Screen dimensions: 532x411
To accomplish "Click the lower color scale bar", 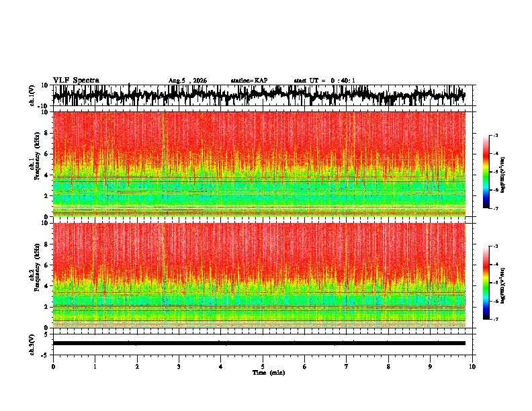I will pos(486,283).
